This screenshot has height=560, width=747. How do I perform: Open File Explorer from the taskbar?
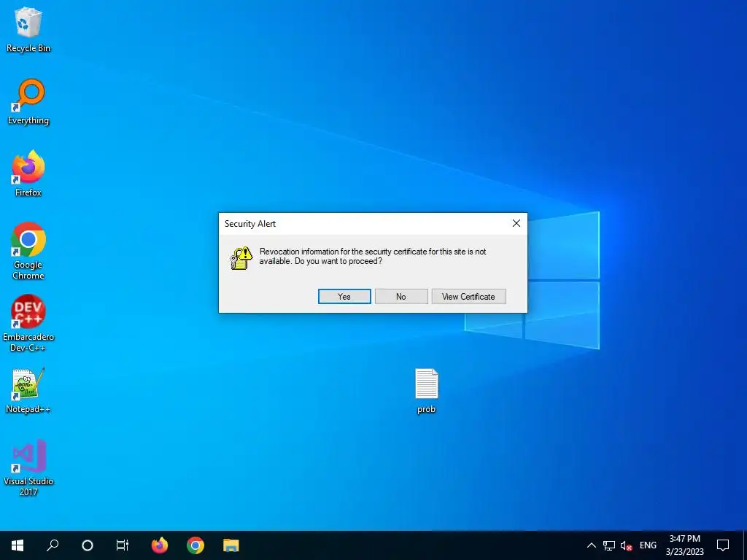231,545
